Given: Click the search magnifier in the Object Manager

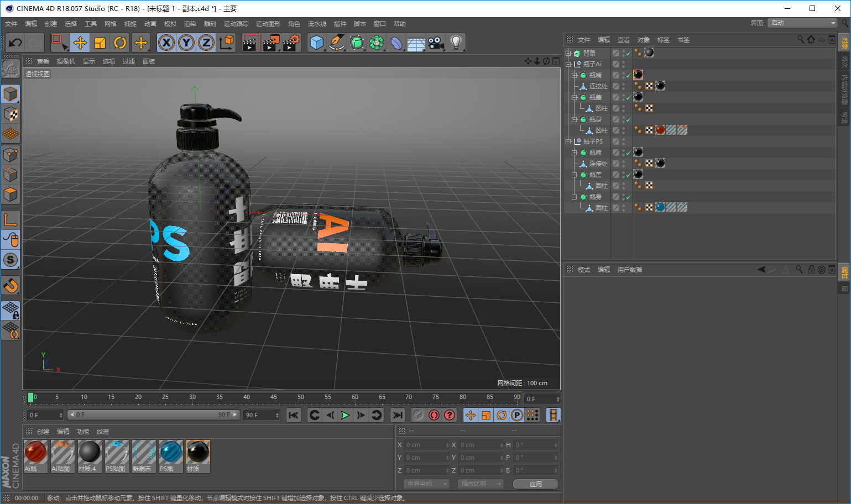Looking at the screenshot, I should click(x=800, y=39).
